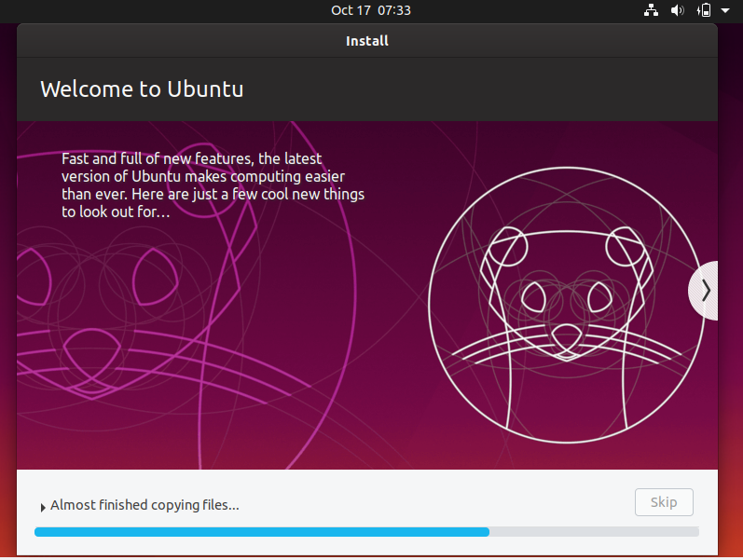Click the circular ermine mascot illustration
The width and height of the screenshot is (743, 560).
(x=566, y=305)
